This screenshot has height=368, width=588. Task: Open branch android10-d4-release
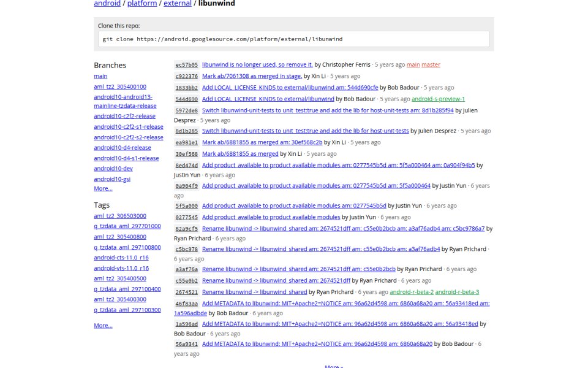pyautogui.click(x=123, y=148)
